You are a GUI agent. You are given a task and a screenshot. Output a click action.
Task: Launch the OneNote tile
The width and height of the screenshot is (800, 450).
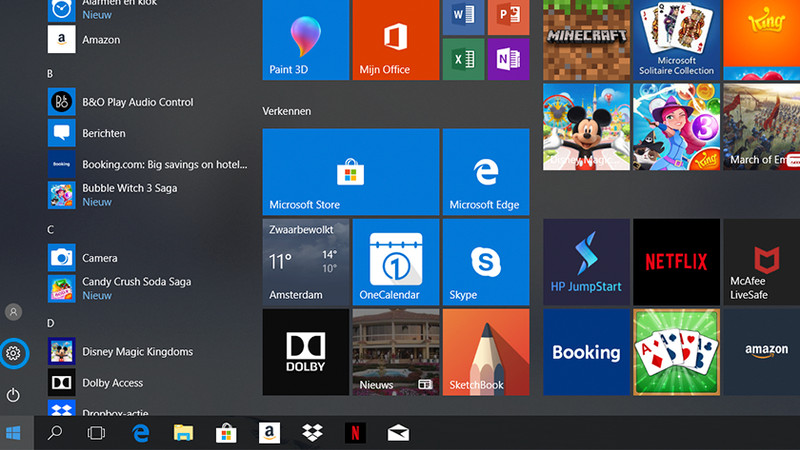point(508,59)
